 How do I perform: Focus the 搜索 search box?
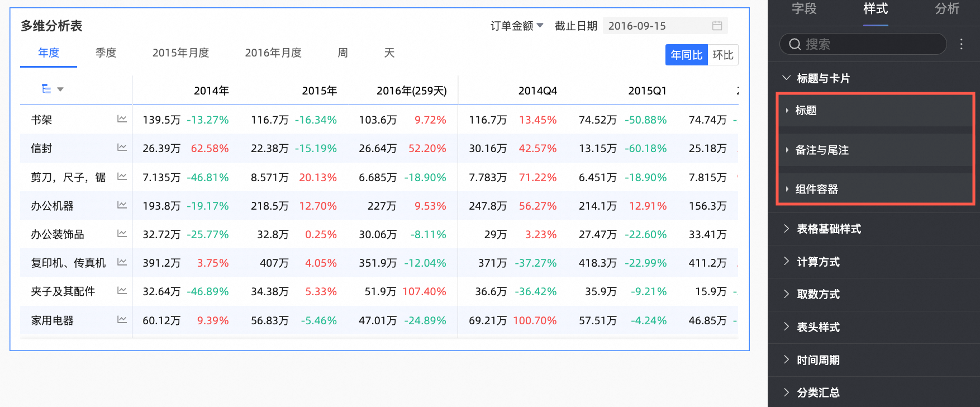[863, 44]
